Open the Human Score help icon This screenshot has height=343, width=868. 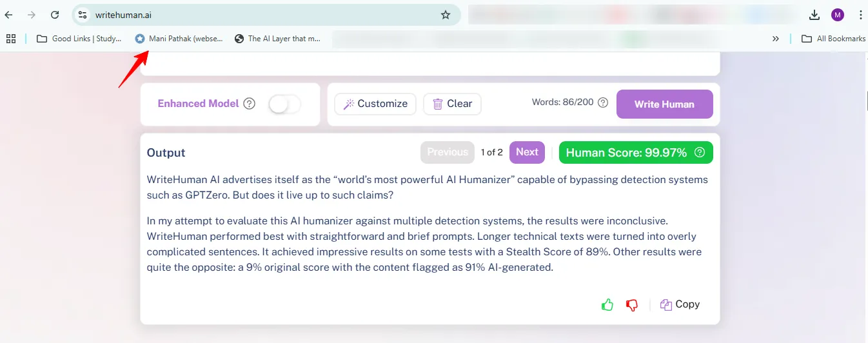(700, 153)
